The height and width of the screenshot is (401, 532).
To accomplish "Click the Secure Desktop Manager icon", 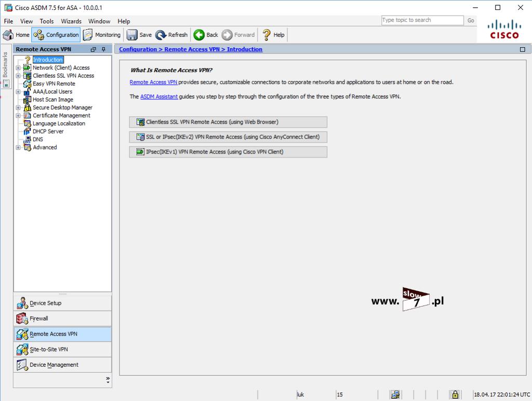I will (x=27, y=108).
